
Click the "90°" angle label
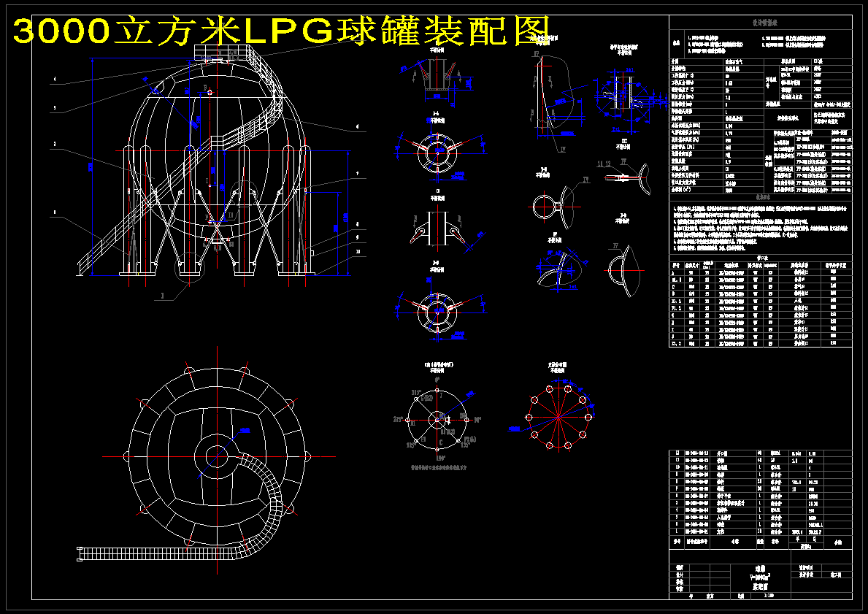point(477,420)
